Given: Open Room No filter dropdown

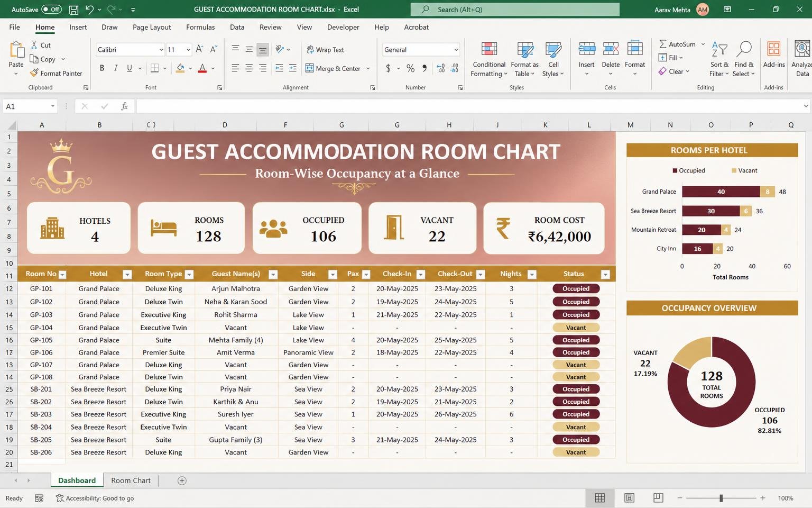Looking at the screenshot, I should pyautogui.click(x=62, y=274).
